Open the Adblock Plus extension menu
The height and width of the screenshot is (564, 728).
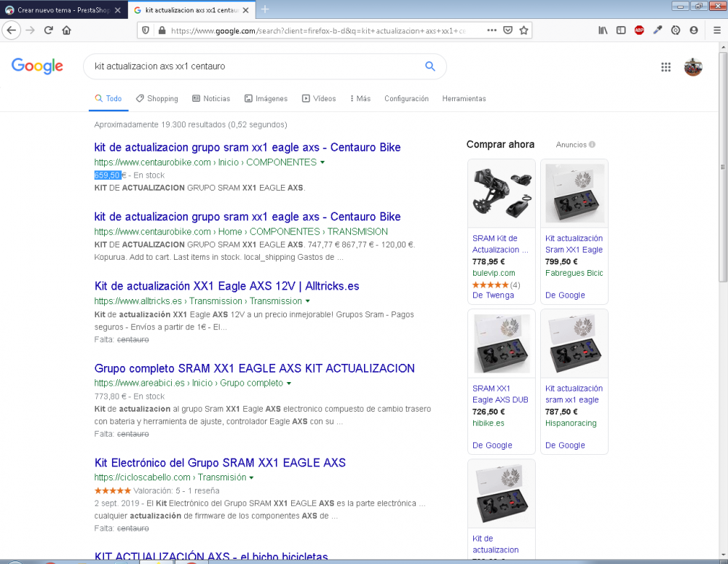641,30
